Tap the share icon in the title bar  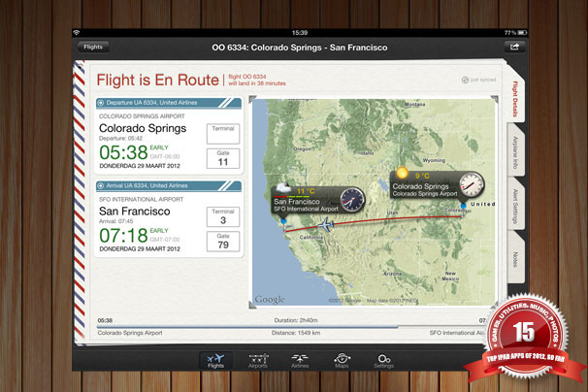click(x=514, y=47)
